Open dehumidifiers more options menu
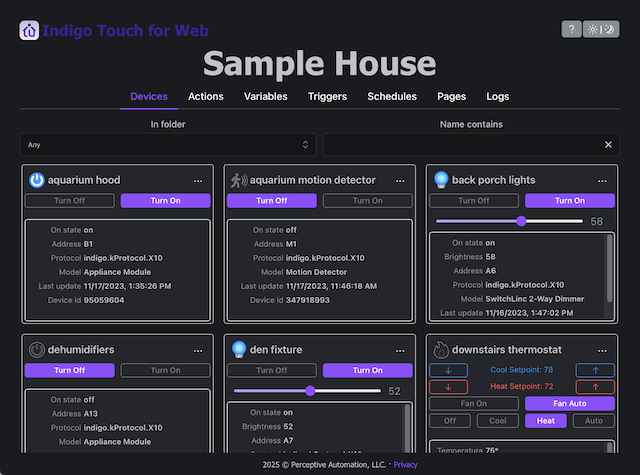The height and width of the screenshot is (475, 640). coord(198,351)
